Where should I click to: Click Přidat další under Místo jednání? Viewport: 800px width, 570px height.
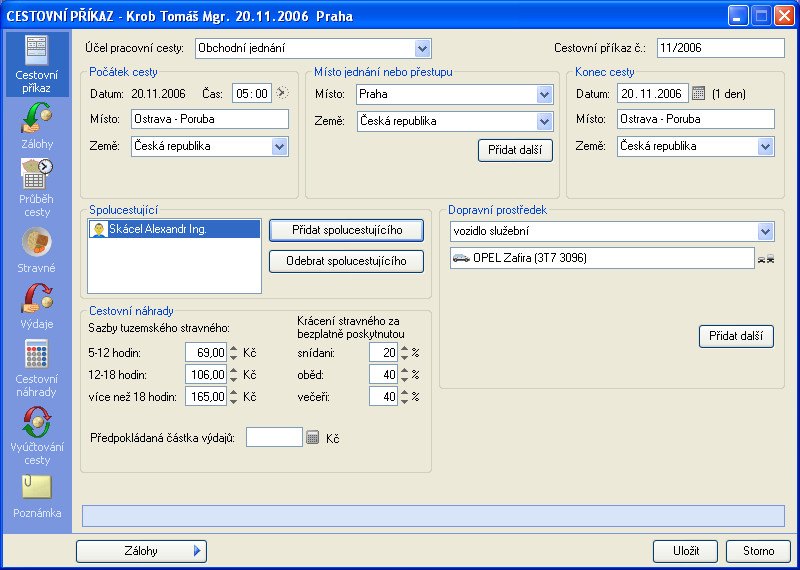[515, 151]
